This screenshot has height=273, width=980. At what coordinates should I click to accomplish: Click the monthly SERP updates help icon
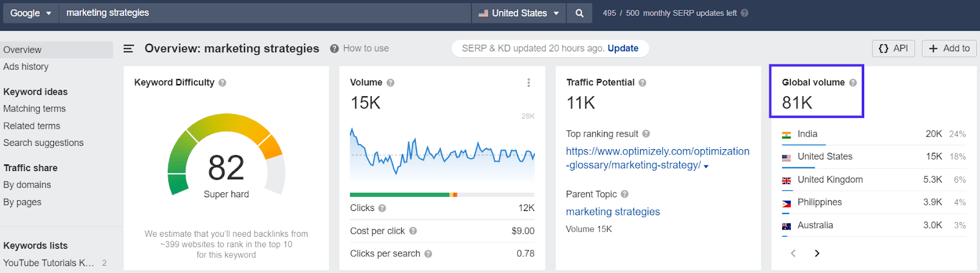point(745,13)
